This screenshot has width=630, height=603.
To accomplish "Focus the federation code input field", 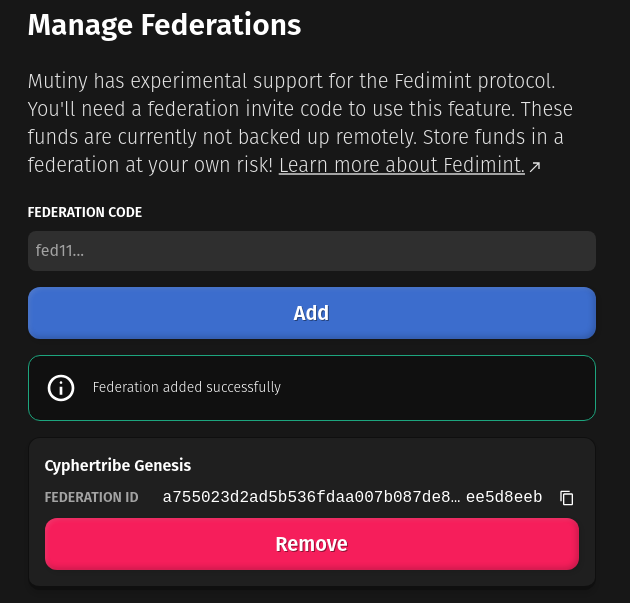I will click(311, 251).
